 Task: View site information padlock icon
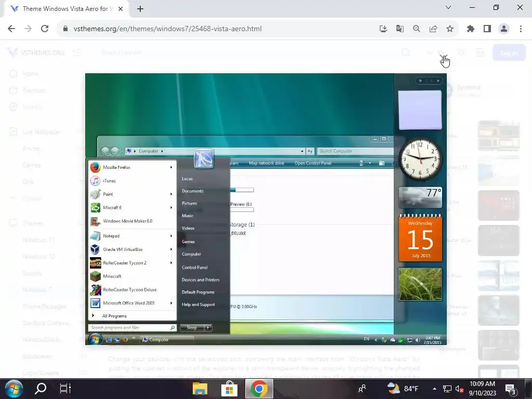point(65,29)
